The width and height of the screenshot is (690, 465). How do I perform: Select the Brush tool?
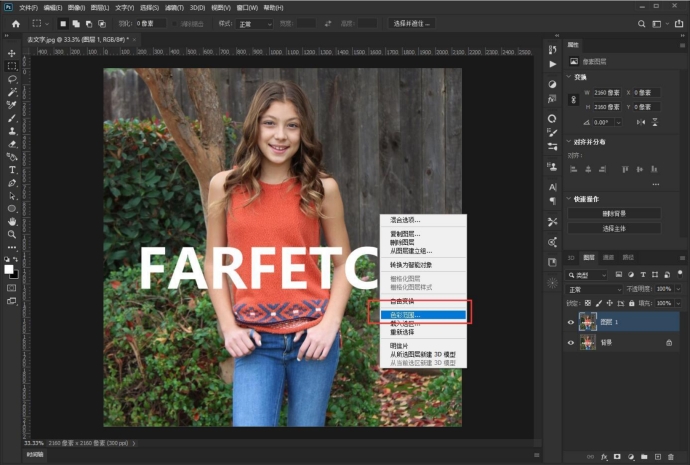12,118
